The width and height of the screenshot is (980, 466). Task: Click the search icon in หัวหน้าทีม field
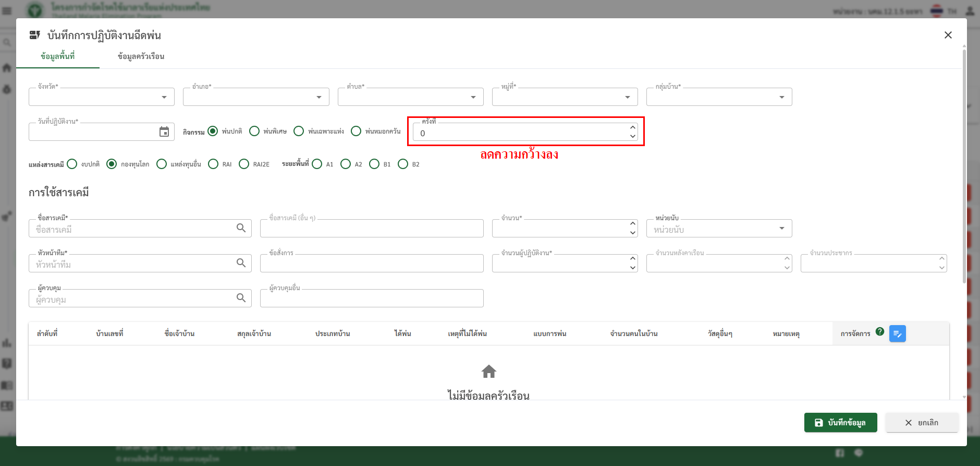tap(241, 263)
